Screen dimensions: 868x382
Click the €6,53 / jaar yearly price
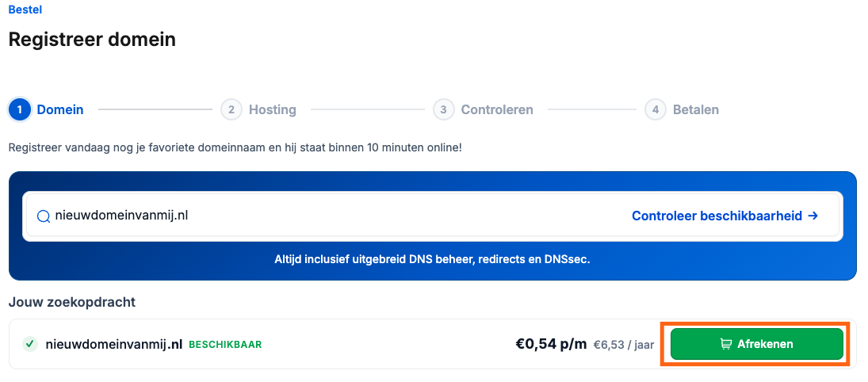[624, 345]
